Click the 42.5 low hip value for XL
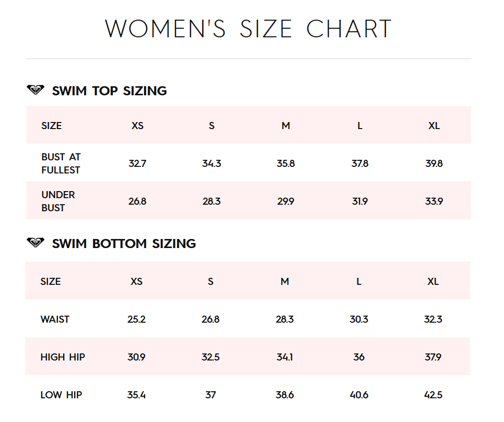Screen dimensions: 504x422 click(x=433, y=395)
